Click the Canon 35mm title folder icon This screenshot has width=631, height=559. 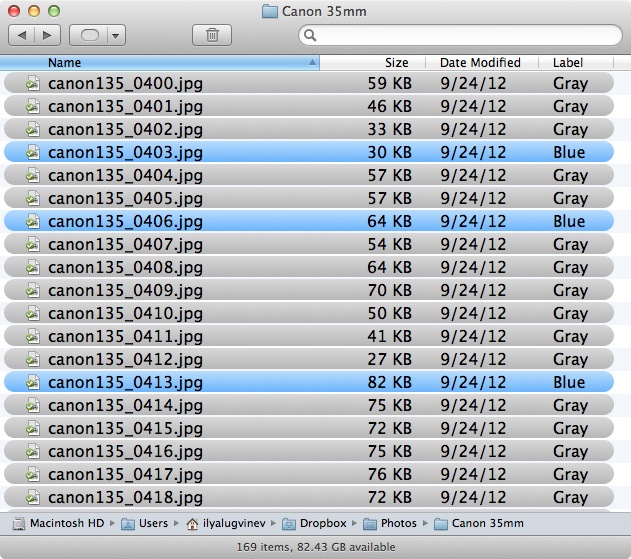point(268,11)
